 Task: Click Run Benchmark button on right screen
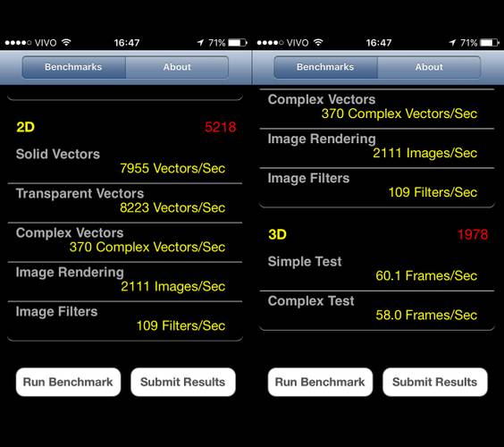click(320, 382)
